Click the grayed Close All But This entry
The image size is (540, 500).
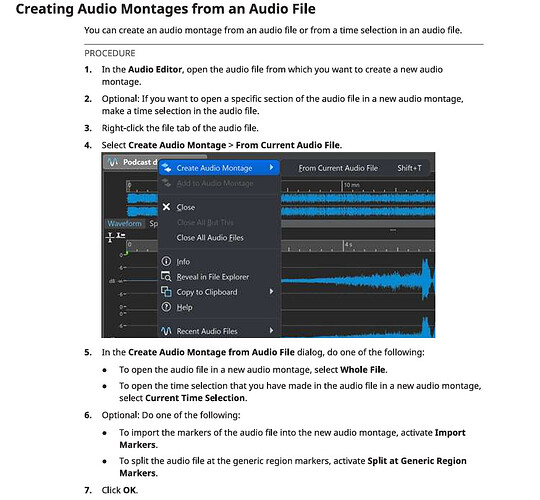pyautogui.click(x=219, y=222)
